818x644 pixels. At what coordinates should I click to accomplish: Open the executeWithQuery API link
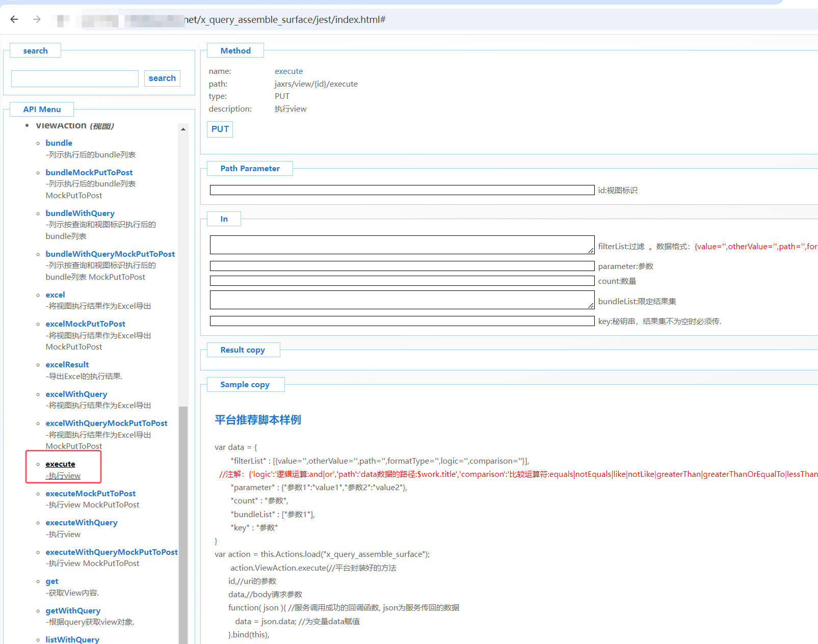pyautogui.click(x=82, y=523)
